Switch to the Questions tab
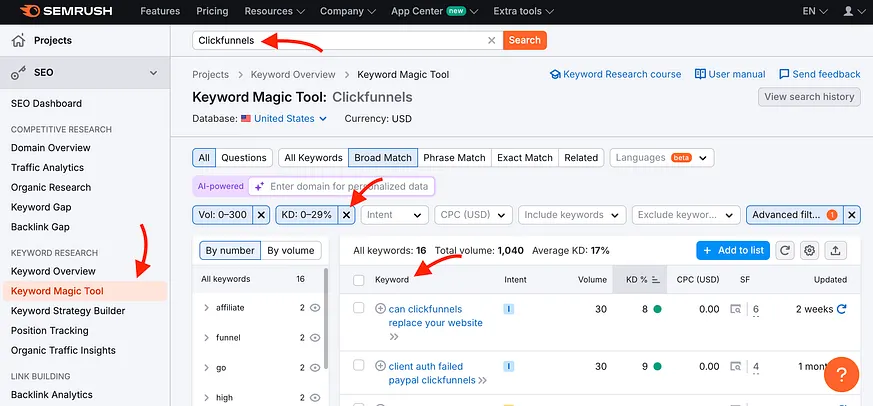This screenshot has height=406, width=873. point(244,158)
